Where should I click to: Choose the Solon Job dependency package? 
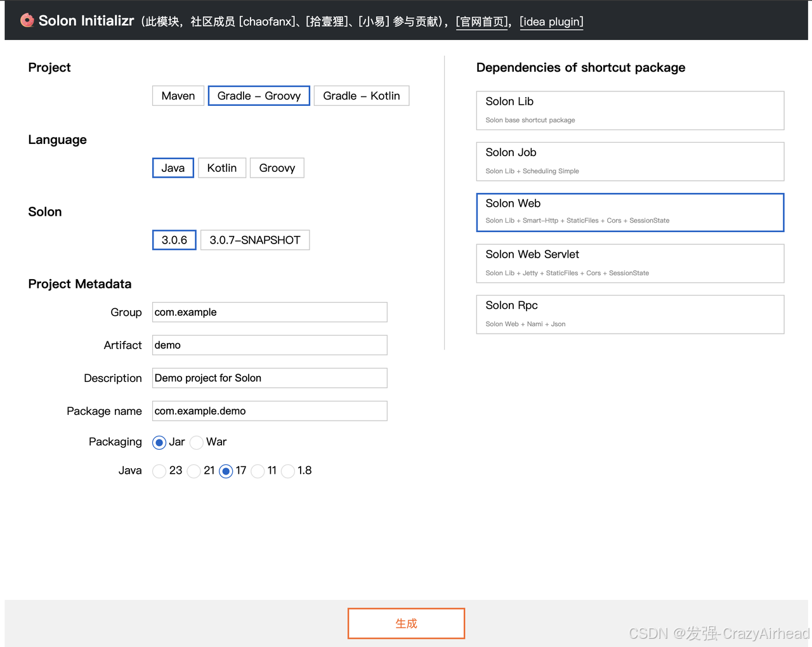point(630,162)
